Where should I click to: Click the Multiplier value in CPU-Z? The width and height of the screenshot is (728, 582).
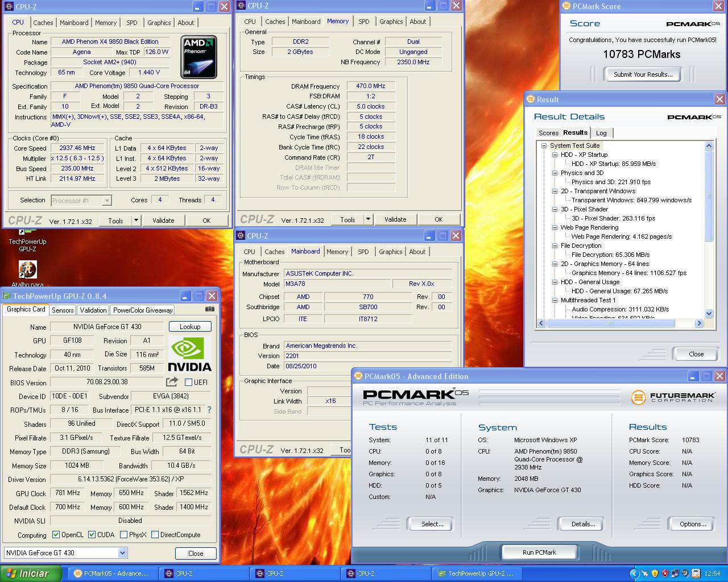pos(77,159)
